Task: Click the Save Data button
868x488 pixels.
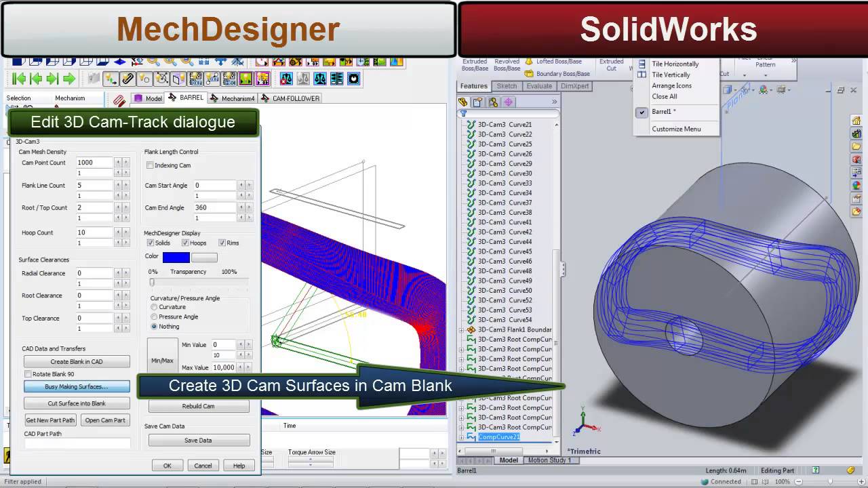Action: pos(198,440)
